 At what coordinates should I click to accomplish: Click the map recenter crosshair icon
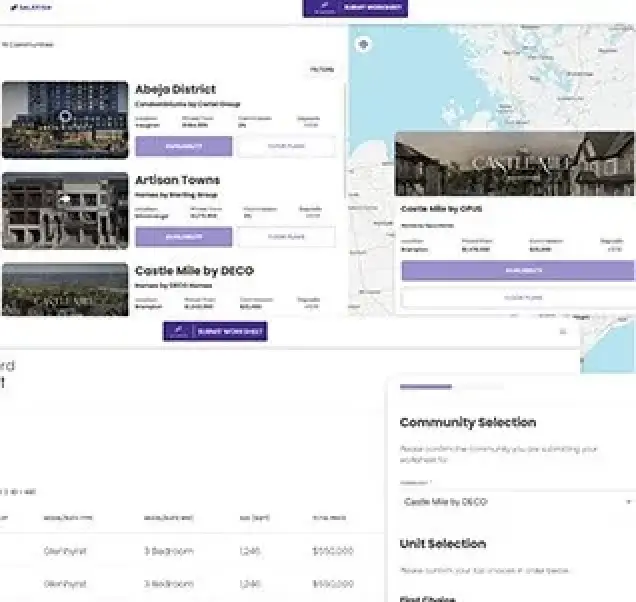363,44
